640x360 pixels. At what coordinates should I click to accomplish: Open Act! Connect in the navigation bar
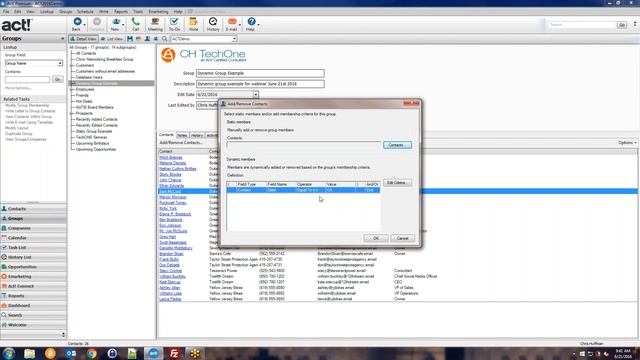tap(33, 286)
